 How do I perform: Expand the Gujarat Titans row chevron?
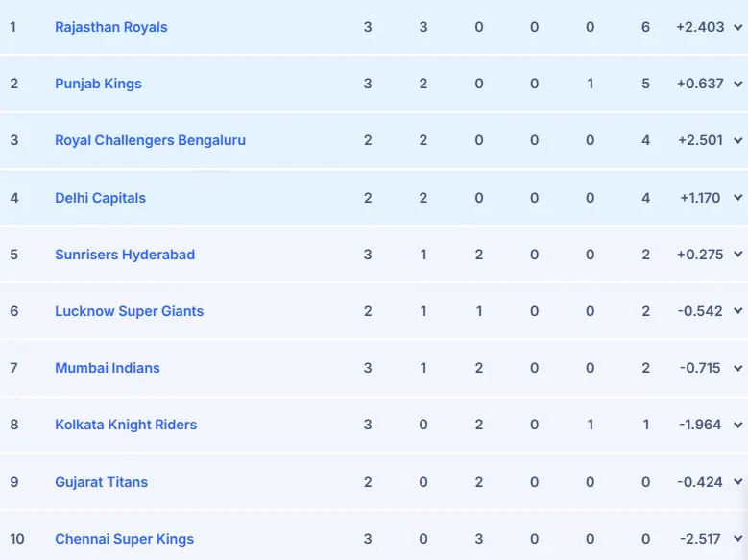pos(737,483)
